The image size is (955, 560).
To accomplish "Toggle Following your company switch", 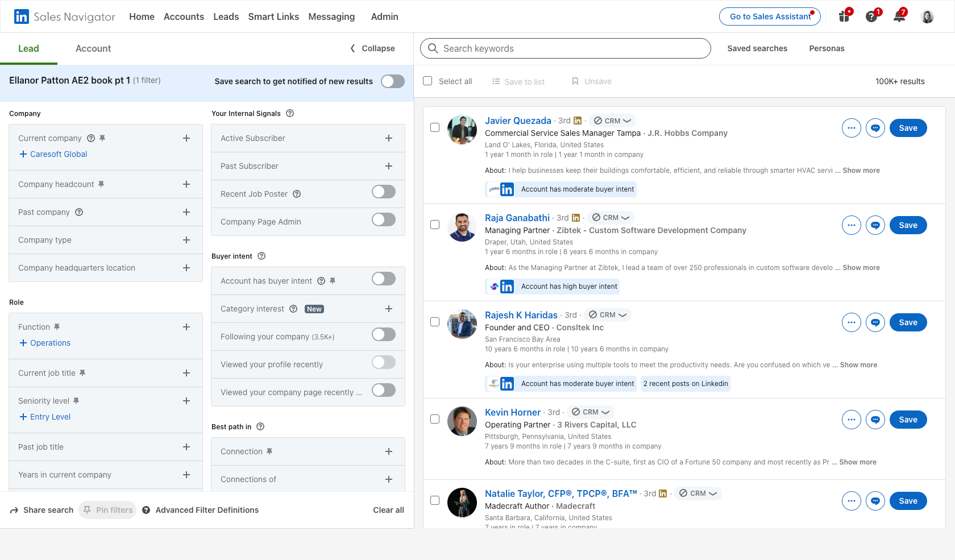I will pyautogui.click(x=384, y=334).
